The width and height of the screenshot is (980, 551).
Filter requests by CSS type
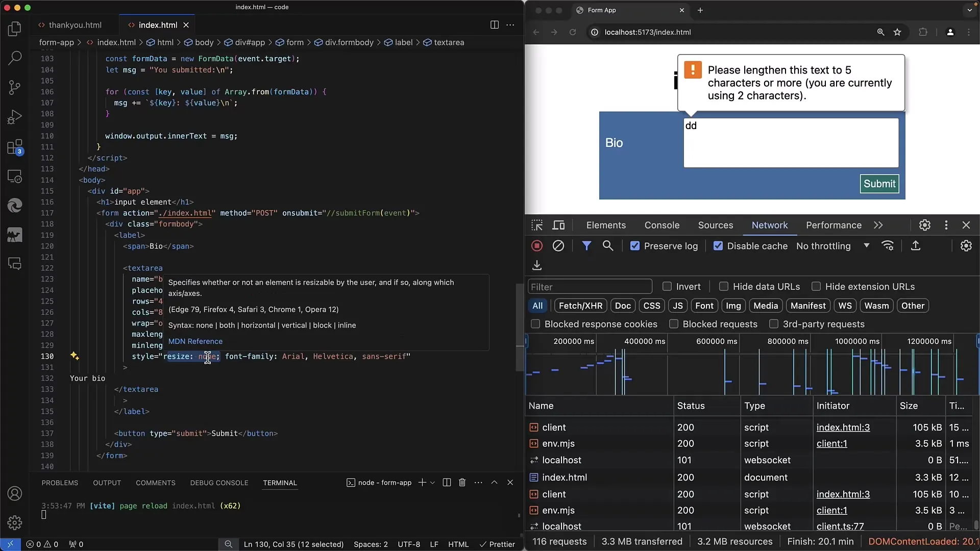click(652, 306)
